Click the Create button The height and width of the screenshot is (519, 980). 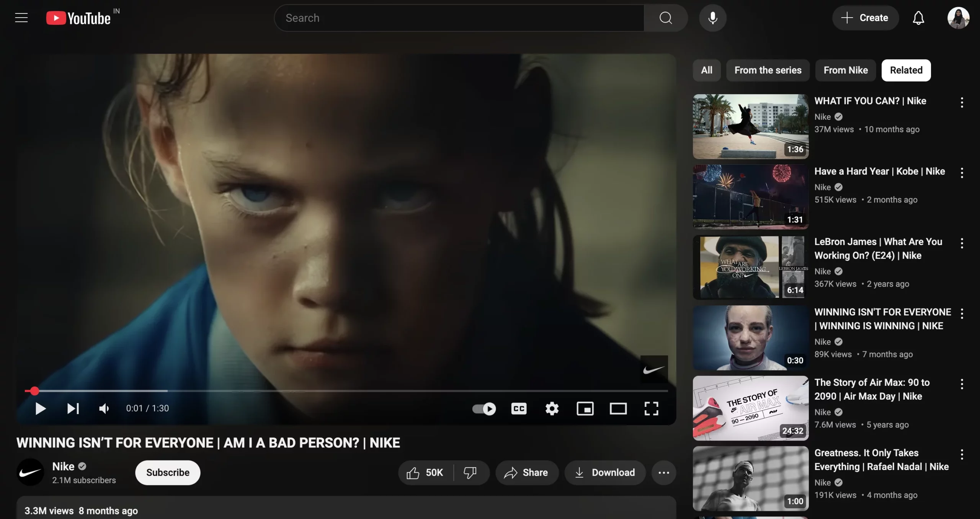[865, 18]
